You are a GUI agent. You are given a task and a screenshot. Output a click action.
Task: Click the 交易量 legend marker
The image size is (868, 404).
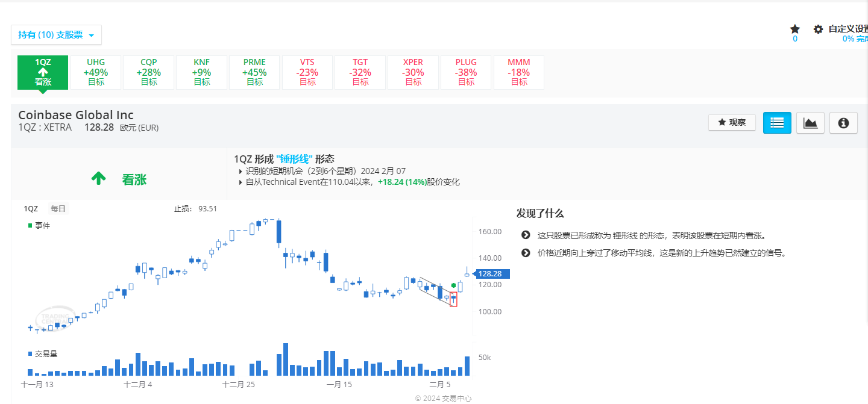[30, 353]
